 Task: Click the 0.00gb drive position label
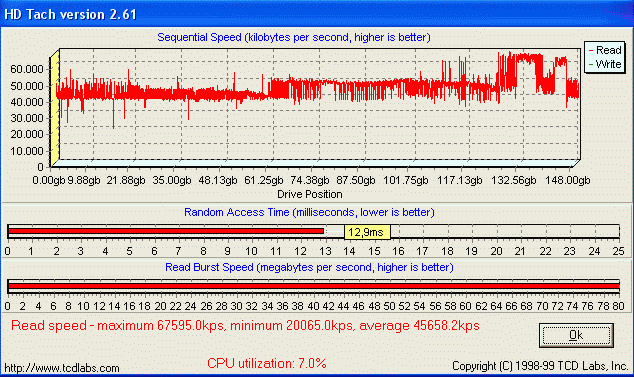click(49, 180)
